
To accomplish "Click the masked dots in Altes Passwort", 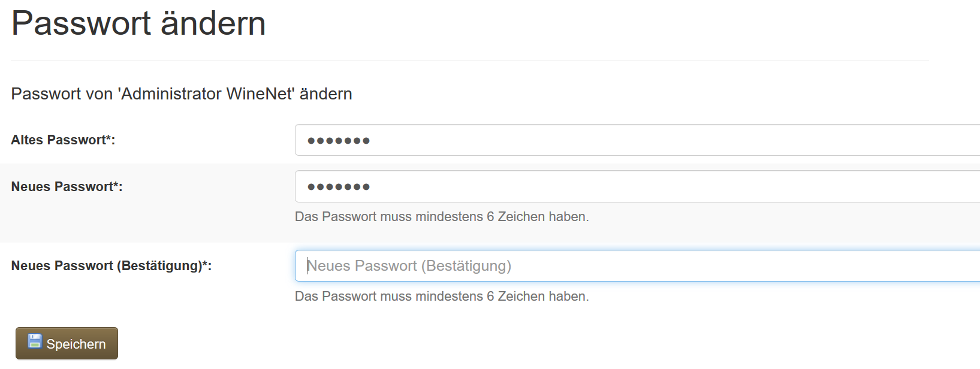I will [x=339, y=141].
